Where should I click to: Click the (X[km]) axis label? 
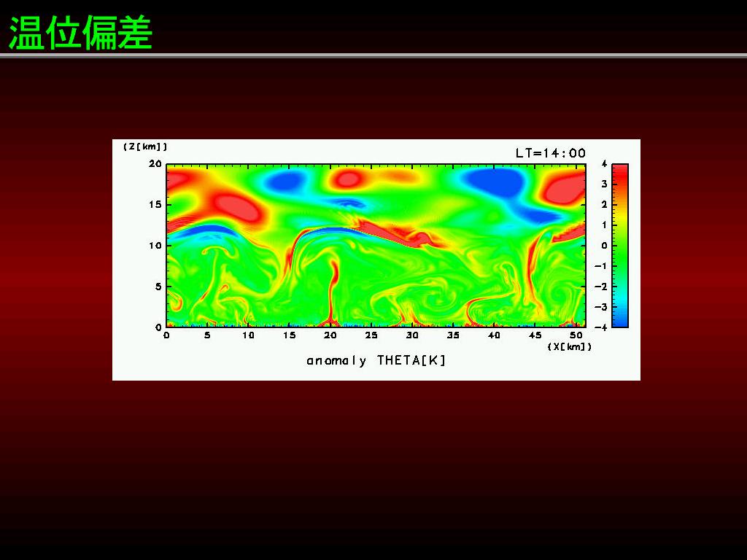(569, 346)
